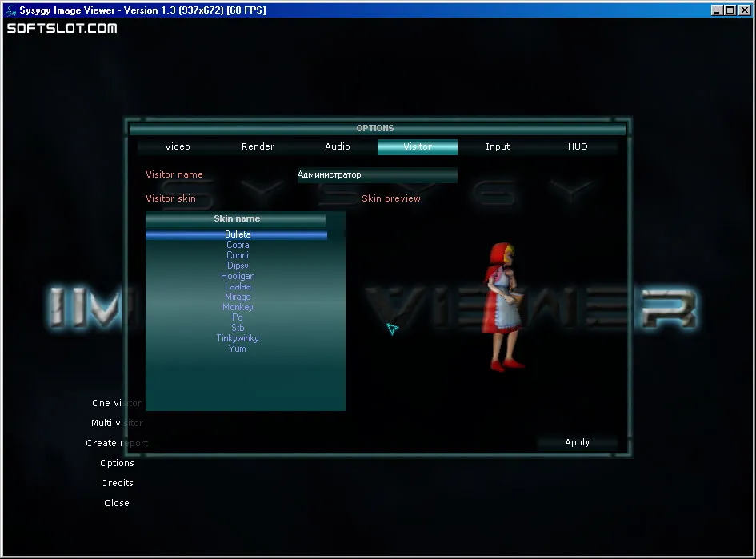The image size is (756, 559).
Task: Select Options in the main menu
Action: click(117, 463)
